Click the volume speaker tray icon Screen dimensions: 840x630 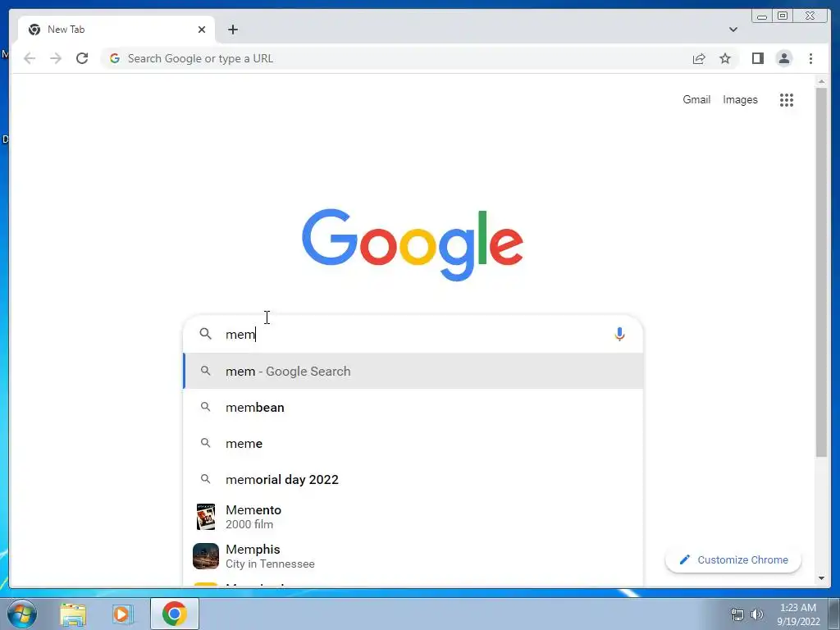click(756, 614)
